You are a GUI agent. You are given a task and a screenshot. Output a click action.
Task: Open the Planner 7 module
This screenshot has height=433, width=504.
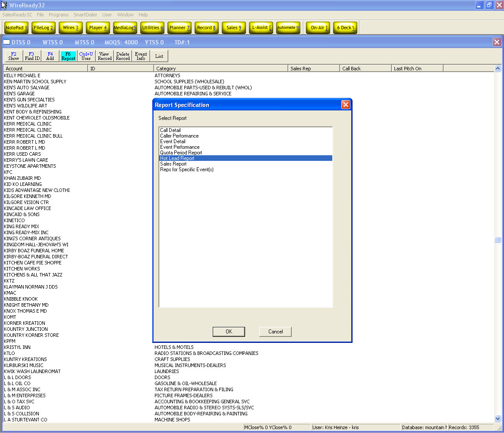[180, 28]
